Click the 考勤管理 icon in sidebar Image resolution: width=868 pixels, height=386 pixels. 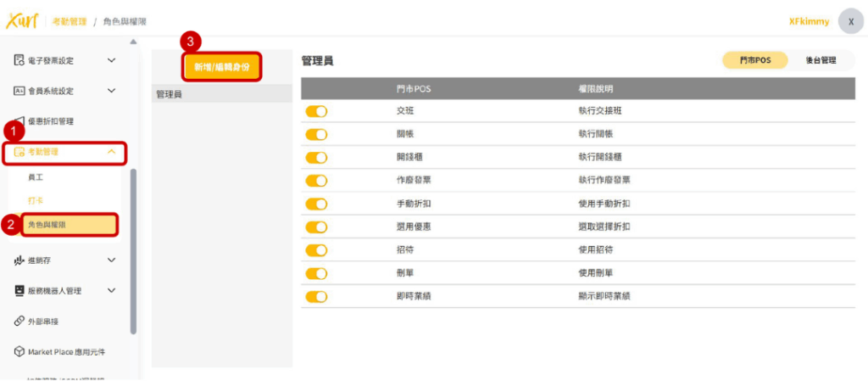click(x=19, y=152)
